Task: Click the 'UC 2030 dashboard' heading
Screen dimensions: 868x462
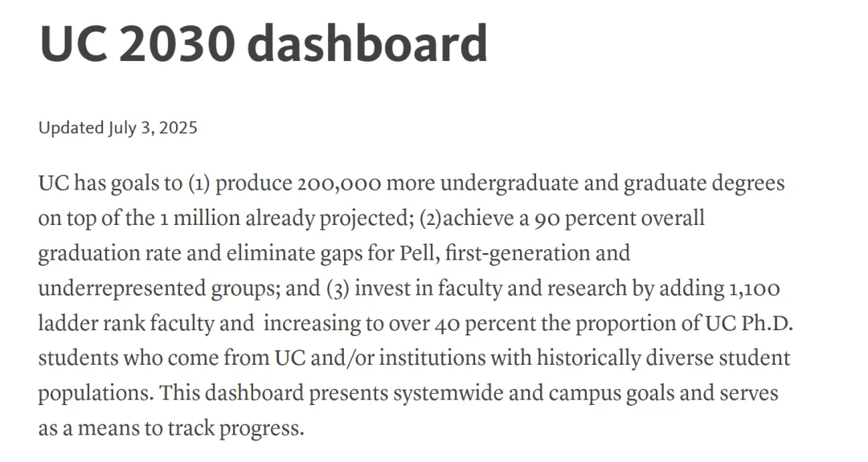Action: point(263,43)
